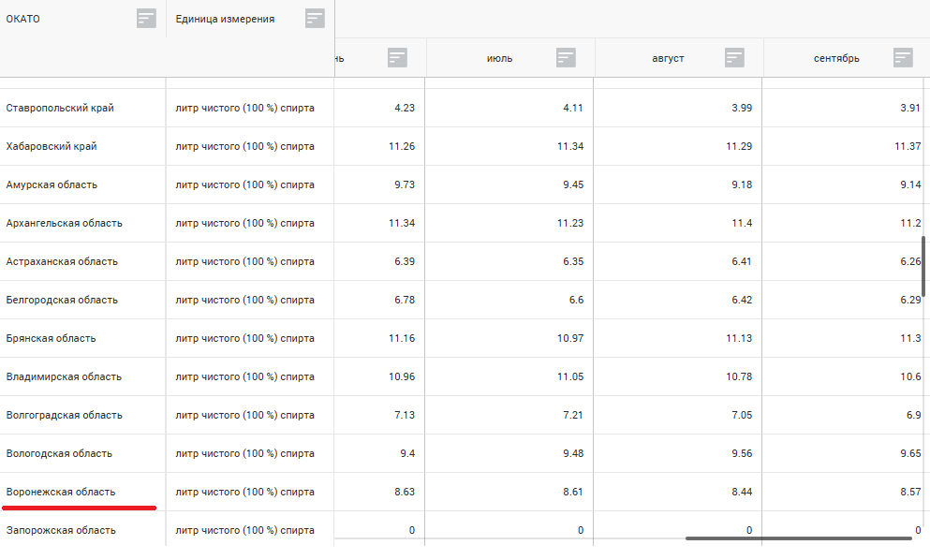Click the horizontal scrollbar at bottom
This screenshot has width=930, height=560.
[798, 538]
